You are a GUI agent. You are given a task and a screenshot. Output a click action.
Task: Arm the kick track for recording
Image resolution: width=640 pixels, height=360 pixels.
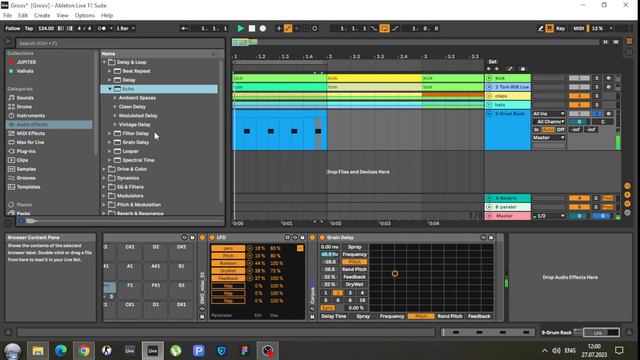pos(609,78)
